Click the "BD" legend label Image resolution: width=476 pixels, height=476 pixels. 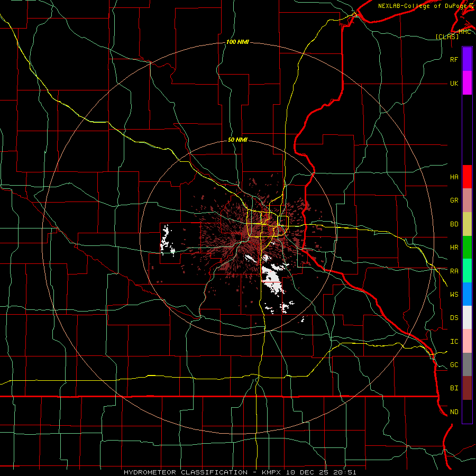point(454,224)
